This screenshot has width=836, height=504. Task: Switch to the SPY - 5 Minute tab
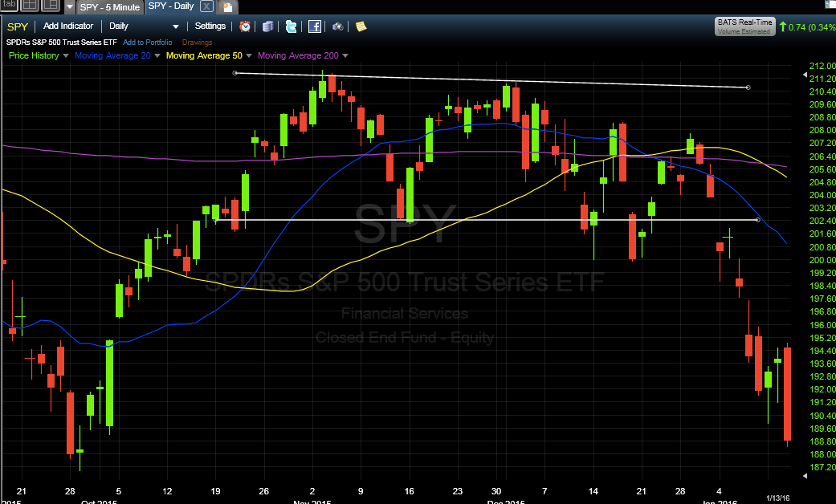coord(110,7)
